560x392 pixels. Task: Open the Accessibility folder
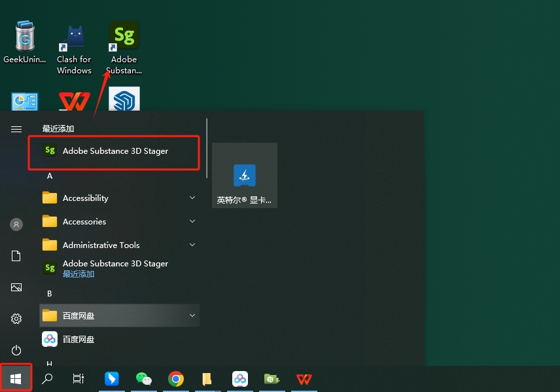119,198
